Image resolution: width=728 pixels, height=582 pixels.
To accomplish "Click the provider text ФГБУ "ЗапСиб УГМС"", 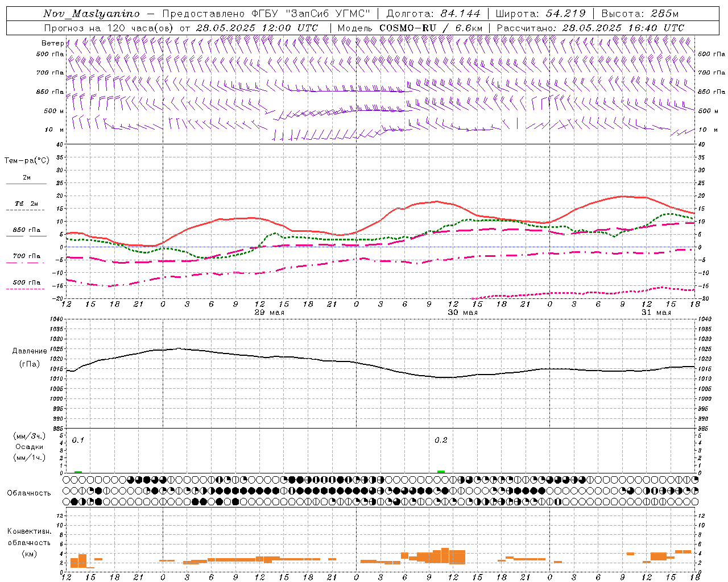I will (x=312, y=14).
